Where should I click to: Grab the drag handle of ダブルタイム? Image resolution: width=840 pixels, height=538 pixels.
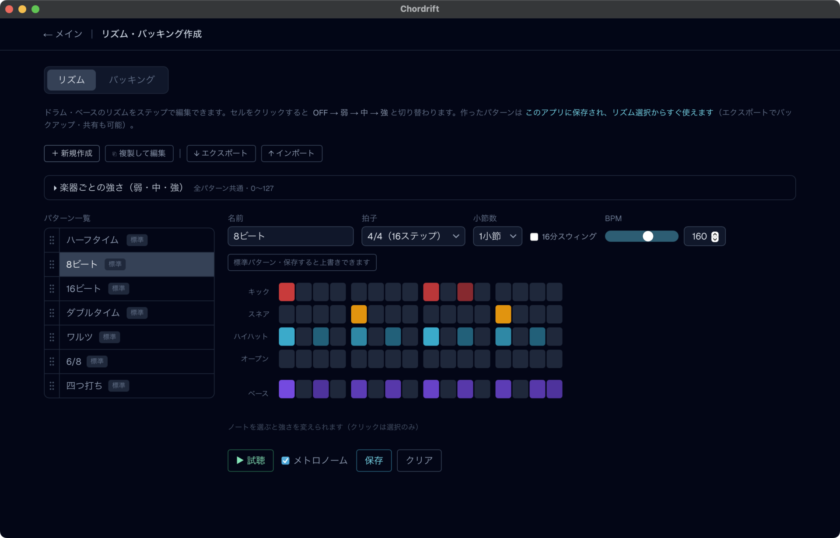click(52, 313)
